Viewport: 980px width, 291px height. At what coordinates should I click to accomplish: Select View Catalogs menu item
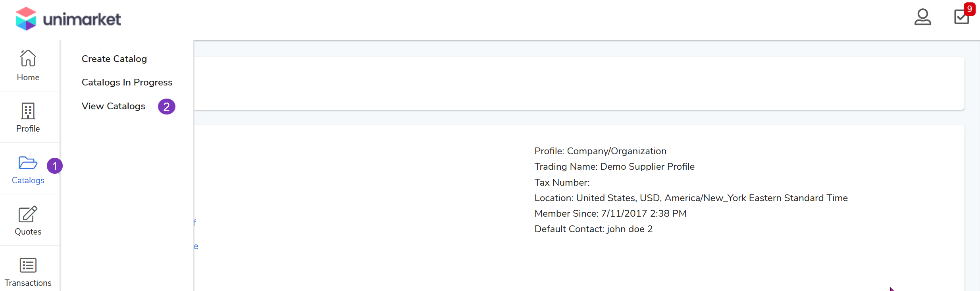click(114, 106)
